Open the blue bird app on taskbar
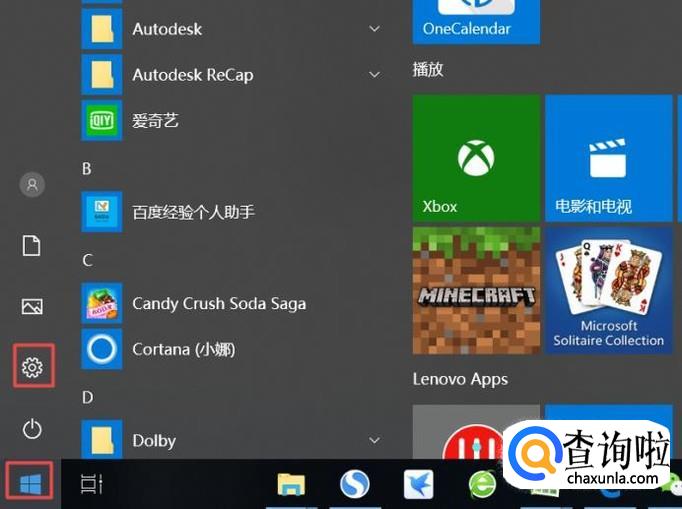Image resolution: width=682 pixels, height=509 pixels. [418, 484]
